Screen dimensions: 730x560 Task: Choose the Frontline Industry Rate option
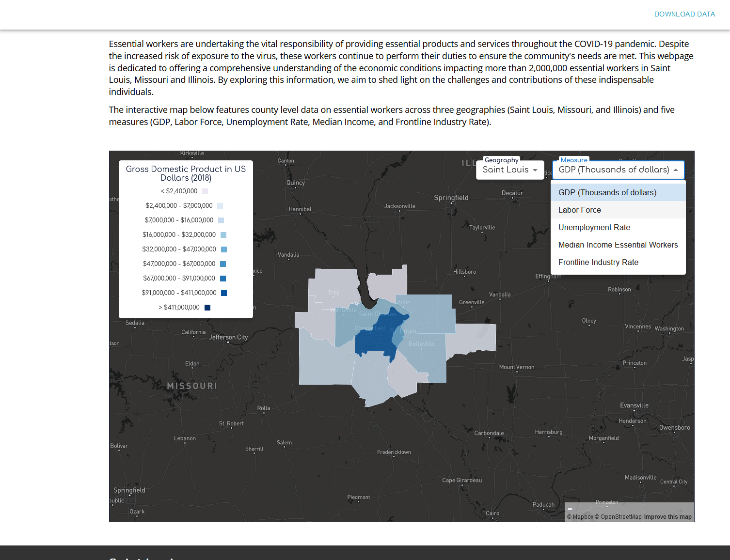pyautogui.click(x=598, y=262)
